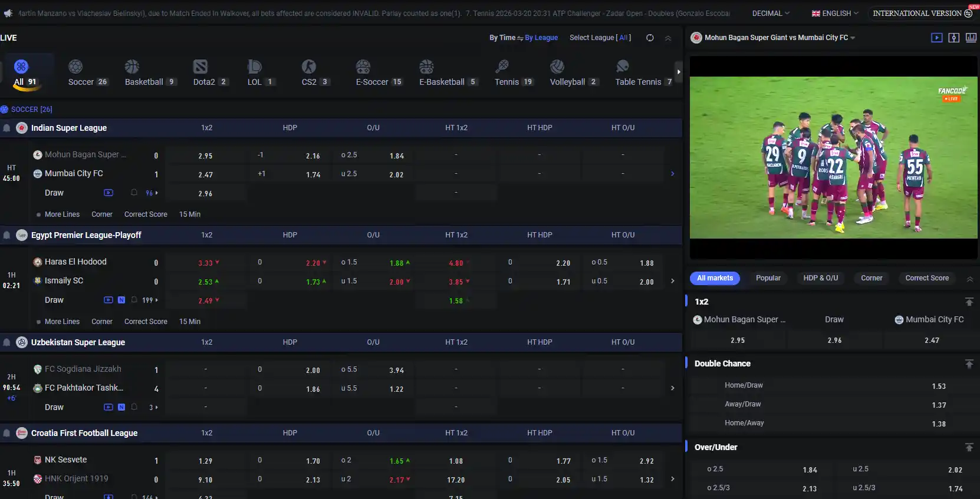Switch to INTERNATIONAL VERSION
This screenshot has height=499, width=980.
(x=922, y=13)
